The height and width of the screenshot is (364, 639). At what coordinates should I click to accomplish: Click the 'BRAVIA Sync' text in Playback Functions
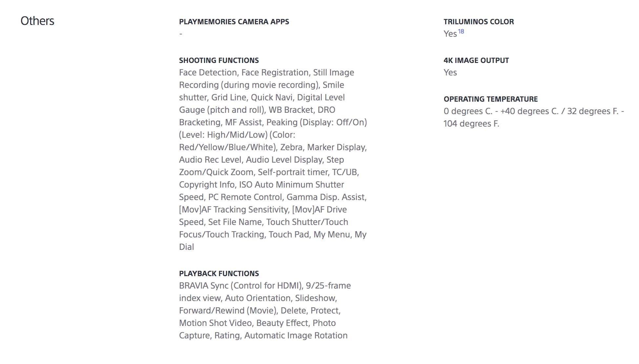[203, 286]
